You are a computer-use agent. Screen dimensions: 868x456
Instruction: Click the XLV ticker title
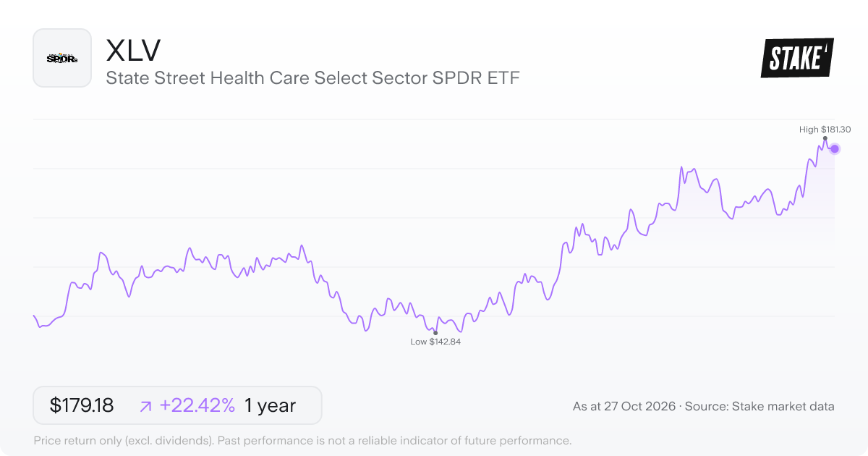pyautogui.click(x=133, y=50)
